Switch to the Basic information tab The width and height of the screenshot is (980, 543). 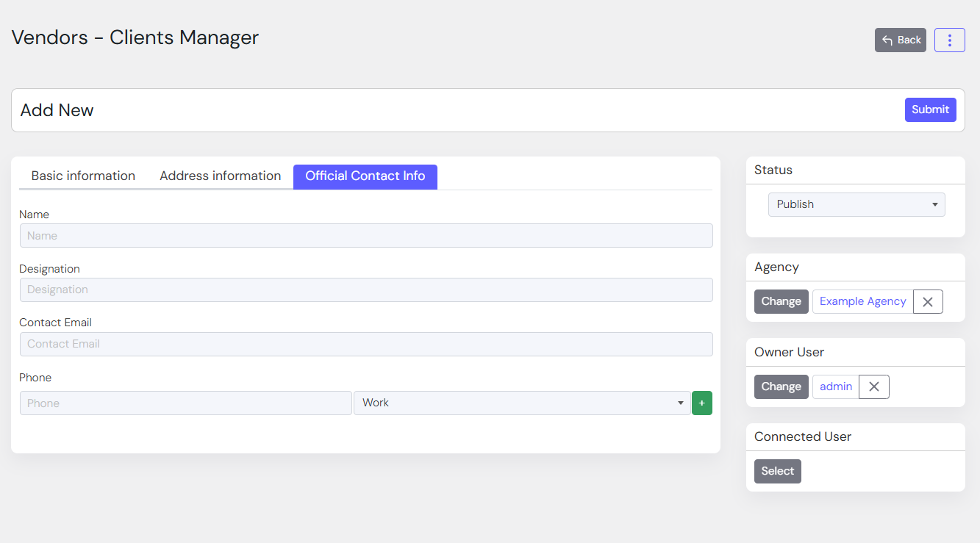tap(83, 176)
